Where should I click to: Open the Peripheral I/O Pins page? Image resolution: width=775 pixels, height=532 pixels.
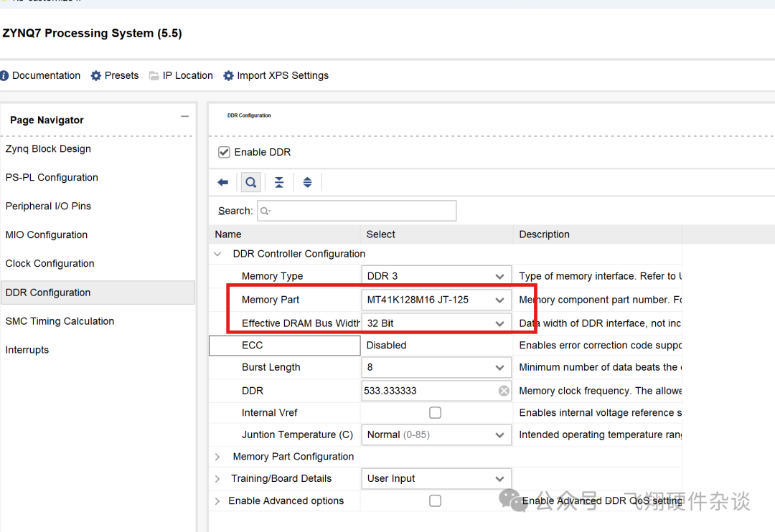(49, 206)
